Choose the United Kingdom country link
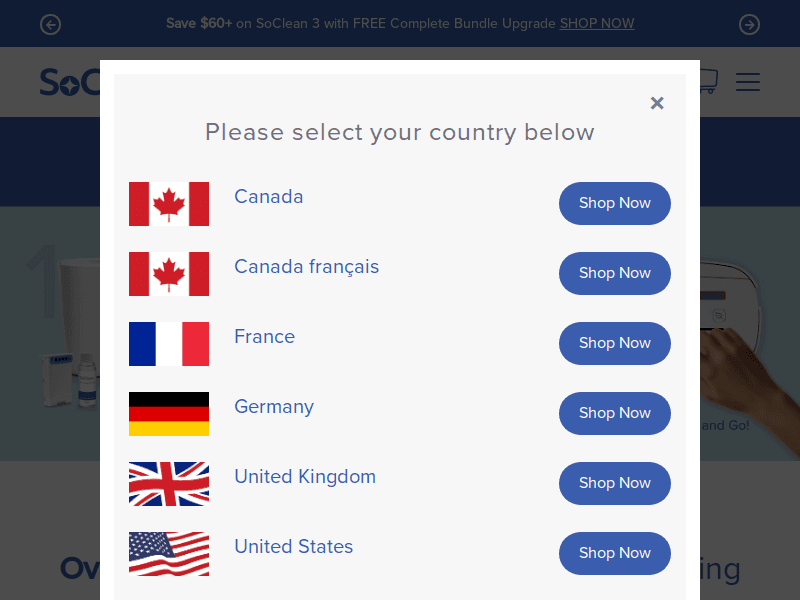800x600 pixels. point(305,477)
